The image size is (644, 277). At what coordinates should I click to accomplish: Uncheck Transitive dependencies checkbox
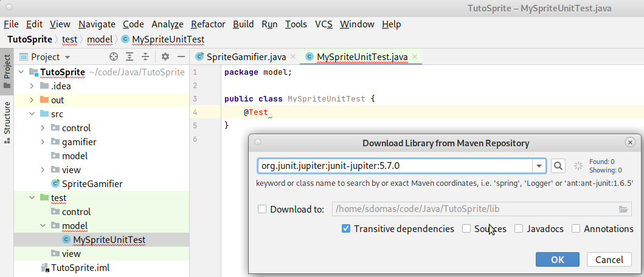346,228
